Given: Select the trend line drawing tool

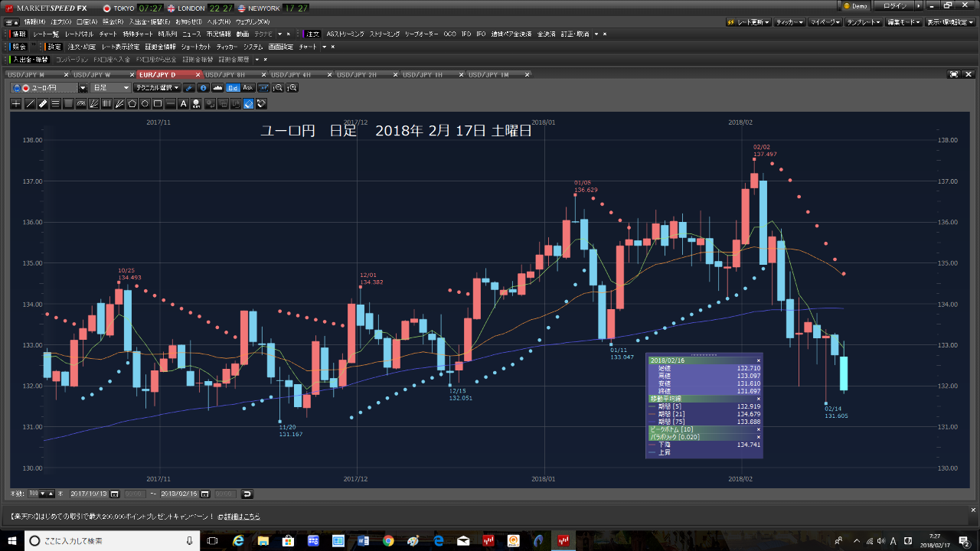Looking at the screenshot, I should click(30, 103).
